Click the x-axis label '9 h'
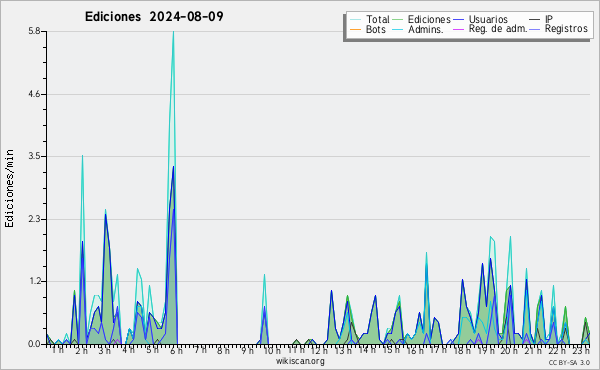Image resolution: width=600 pixels, height=370 pixels. click(x=247, y=350)
